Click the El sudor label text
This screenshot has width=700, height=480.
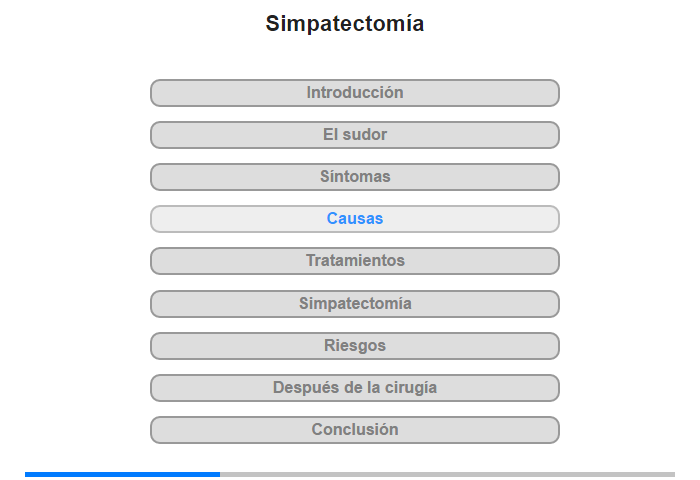(x=355, y=134)
